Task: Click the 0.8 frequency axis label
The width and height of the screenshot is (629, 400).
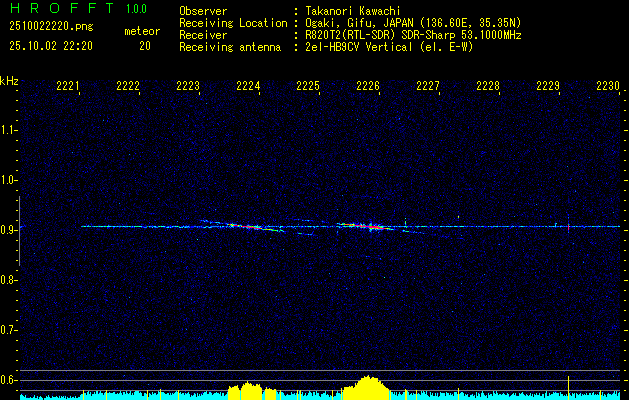Action: (x=8, y=280)
